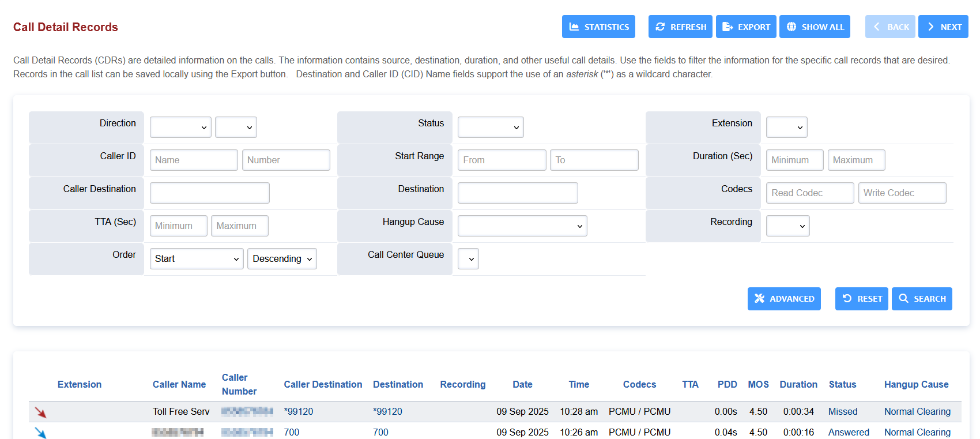
Task: Open the *99120 caller destination link
Action: 299,412
